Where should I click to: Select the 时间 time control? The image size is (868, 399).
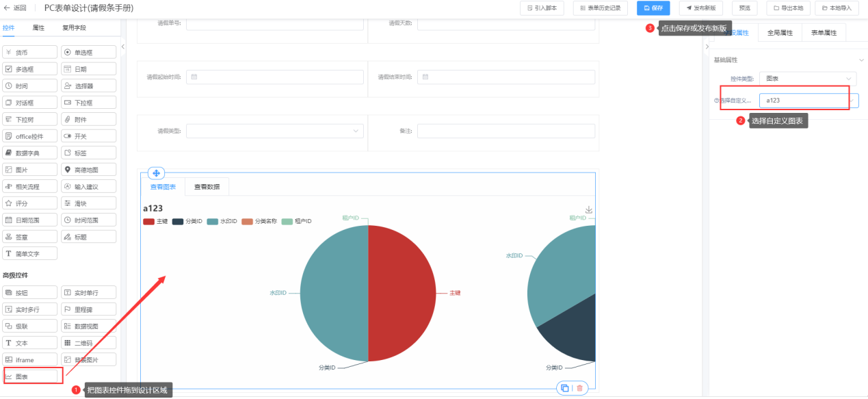coord(29,86)
